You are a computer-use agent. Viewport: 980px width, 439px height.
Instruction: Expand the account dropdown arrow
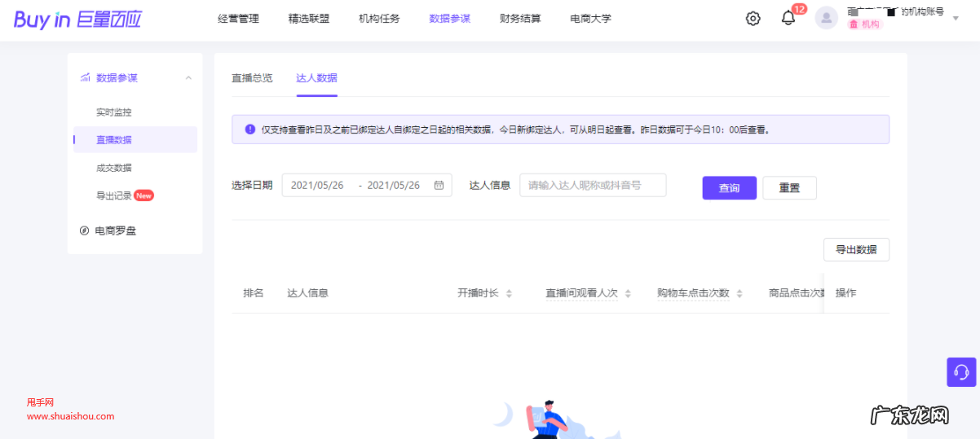click(956, 18)
